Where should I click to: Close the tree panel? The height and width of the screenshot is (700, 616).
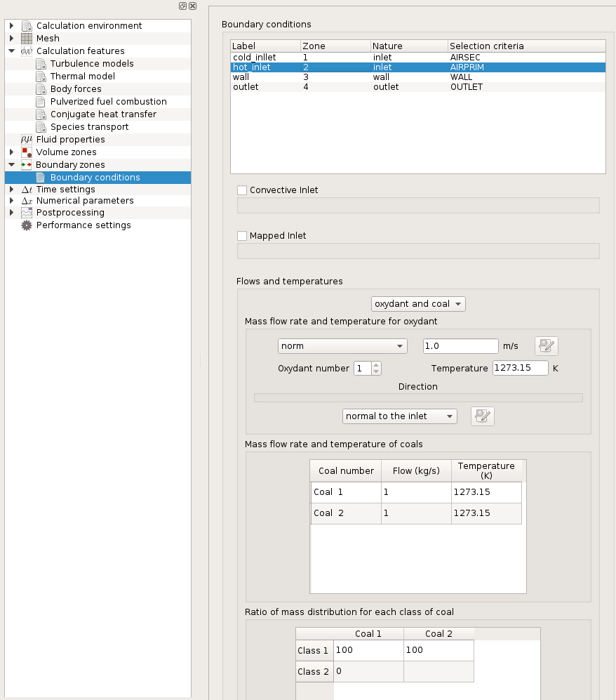[193, 6]
